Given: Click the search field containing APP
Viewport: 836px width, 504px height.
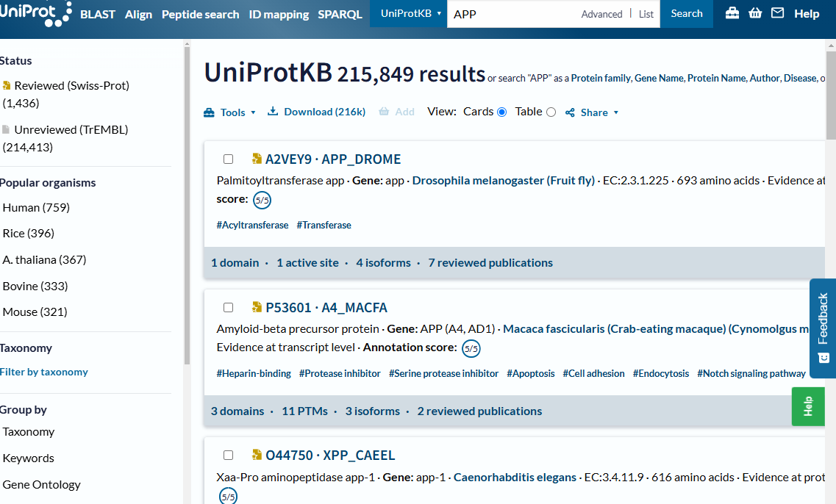Looking at the screenshot, I should [x=511, y=14].
